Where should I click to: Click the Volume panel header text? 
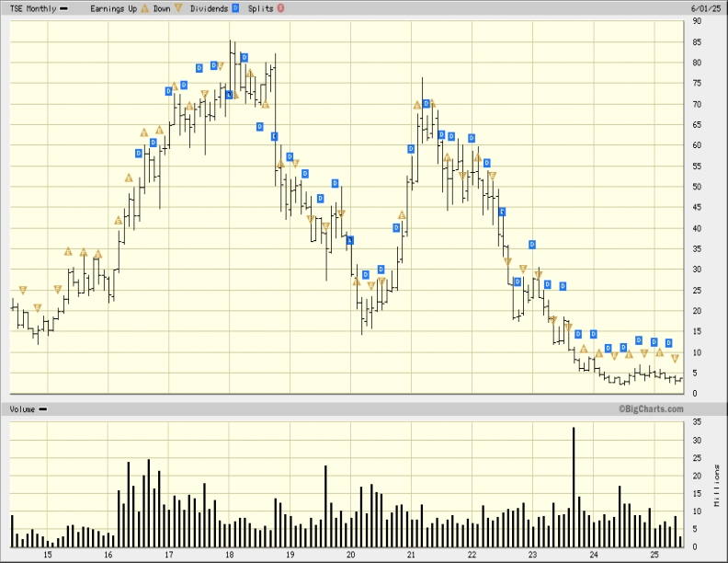point(23,408)
